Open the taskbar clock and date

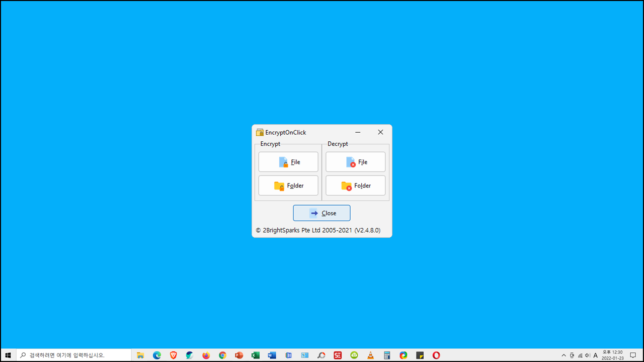[612, 355]
